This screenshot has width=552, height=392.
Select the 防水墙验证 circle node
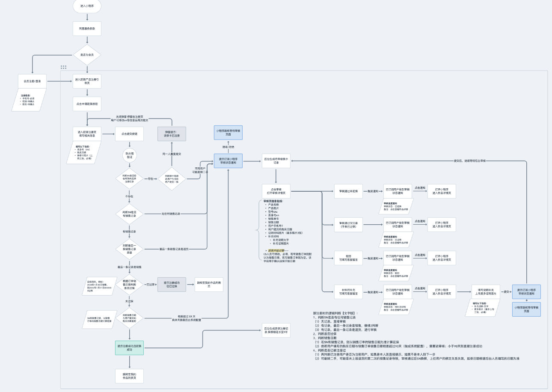tap(129, 155)
